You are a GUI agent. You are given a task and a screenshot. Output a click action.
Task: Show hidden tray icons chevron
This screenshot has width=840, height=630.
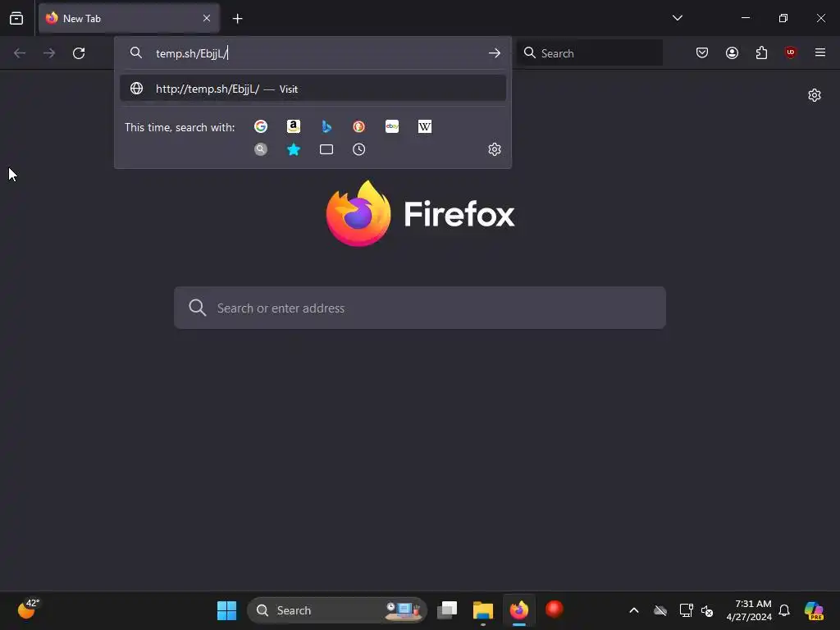pyautogui.click(x=634, y=610)
